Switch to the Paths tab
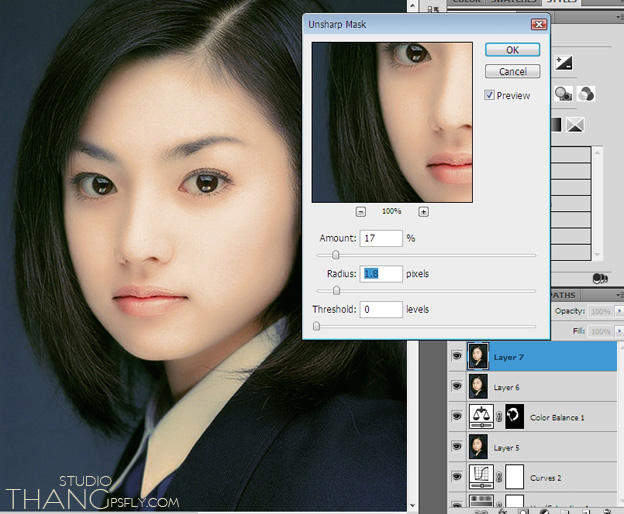 564,295
